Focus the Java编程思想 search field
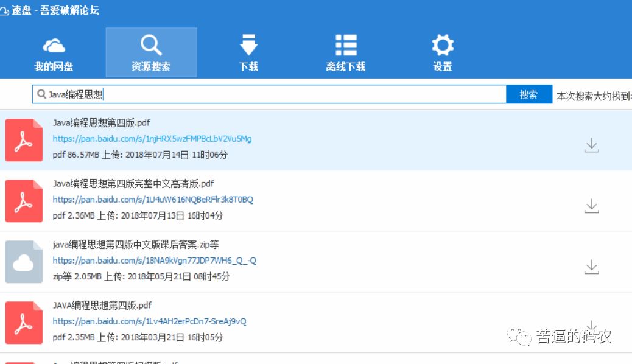Screen dimensions: 632x364 tap(269, 94)
